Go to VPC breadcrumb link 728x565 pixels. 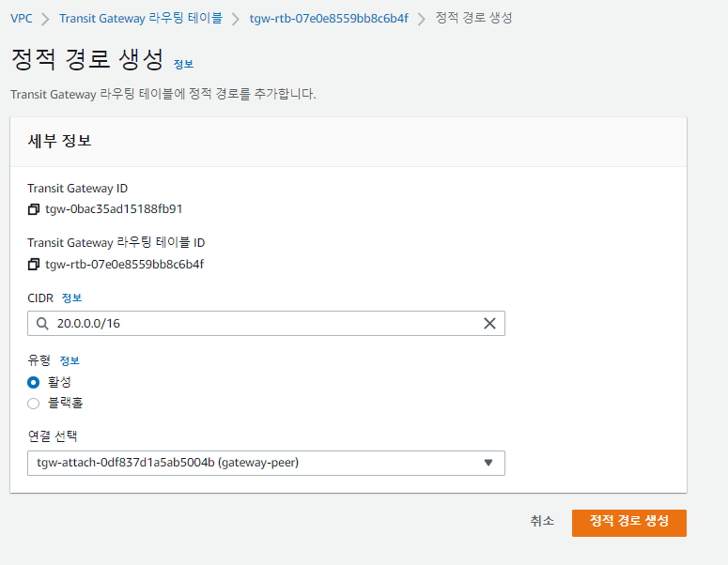tap(22, 18)
